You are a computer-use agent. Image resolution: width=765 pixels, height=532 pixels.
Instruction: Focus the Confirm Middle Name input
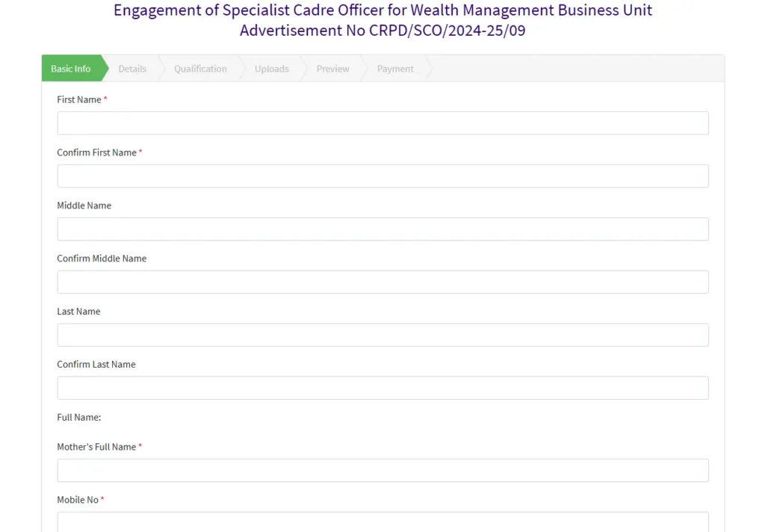(x=382, y=282)
